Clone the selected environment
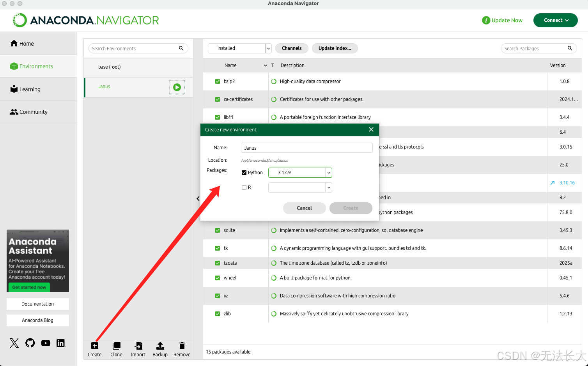 coord(116,346)
